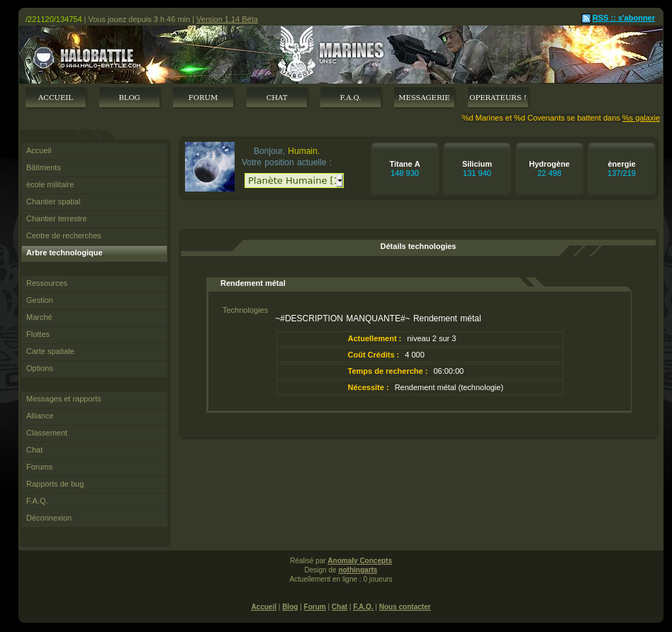Click the ènergie resource box
This screenshot has width=672, height=632.
point(622,169)
